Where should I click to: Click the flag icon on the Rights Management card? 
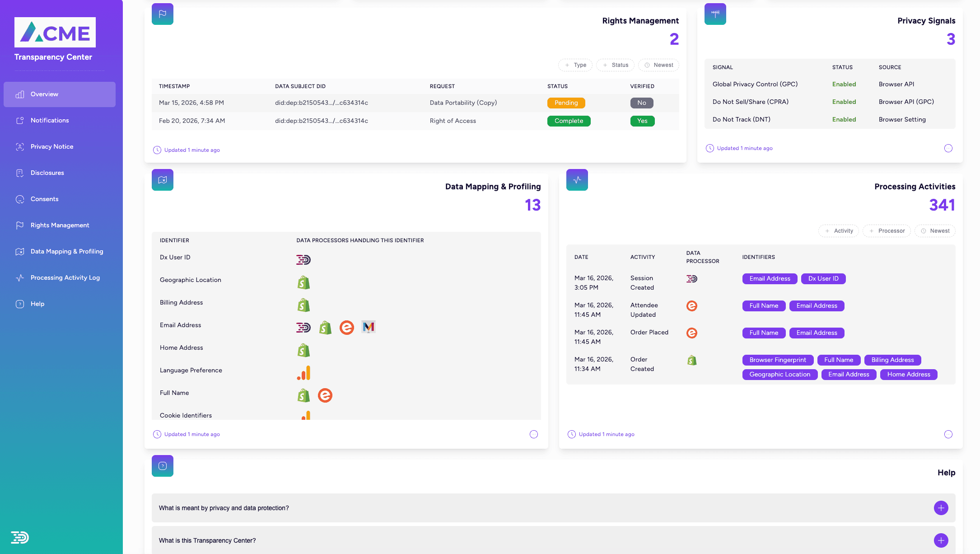point(162,14)
